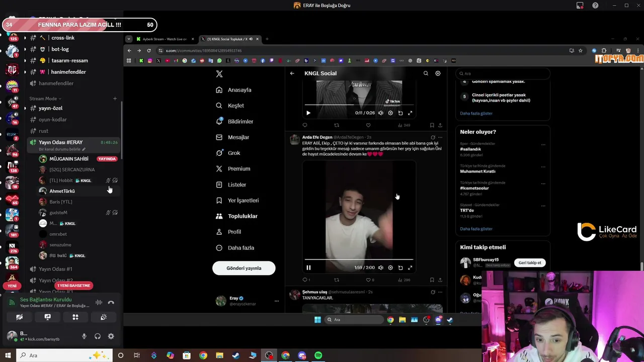644x362 pixels.
Task: Open account menu next to Eray profile
Action: tap(276, 301)
